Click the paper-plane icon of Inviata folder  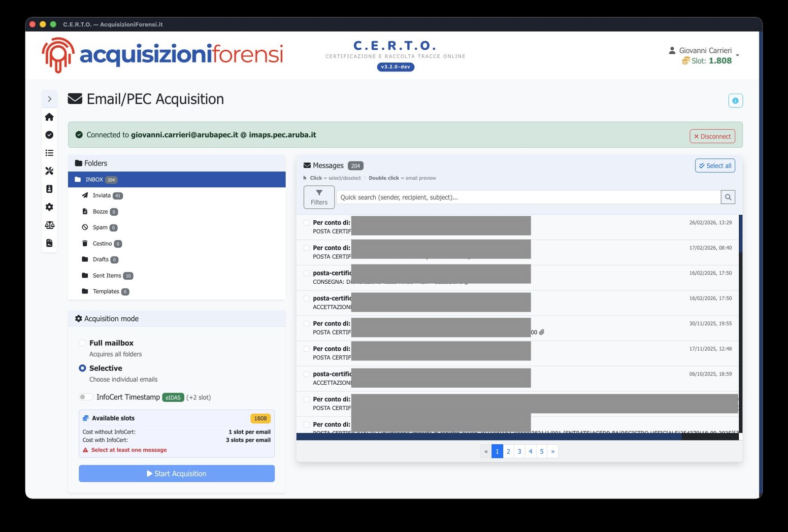click(x=85, y=196)
